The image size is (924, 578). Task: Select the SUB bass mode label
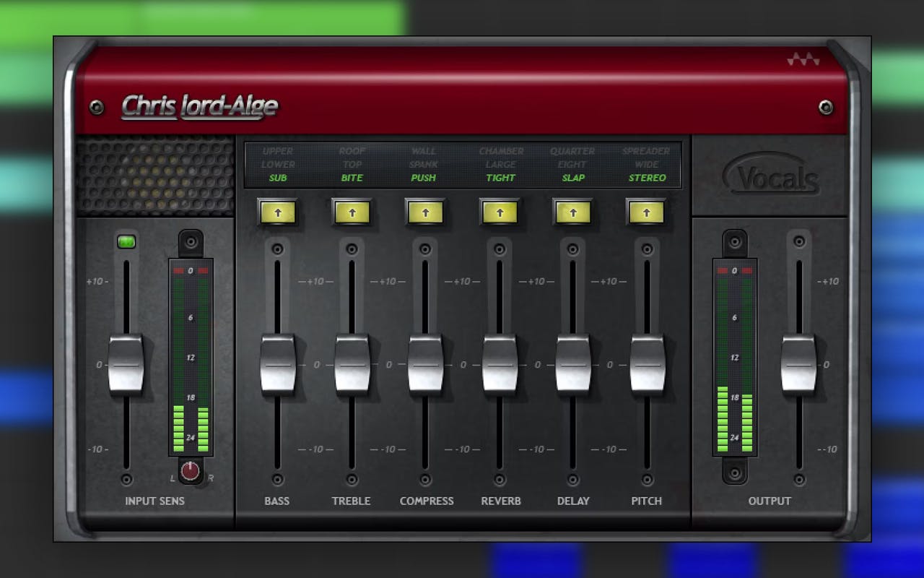tap(278, 178)
